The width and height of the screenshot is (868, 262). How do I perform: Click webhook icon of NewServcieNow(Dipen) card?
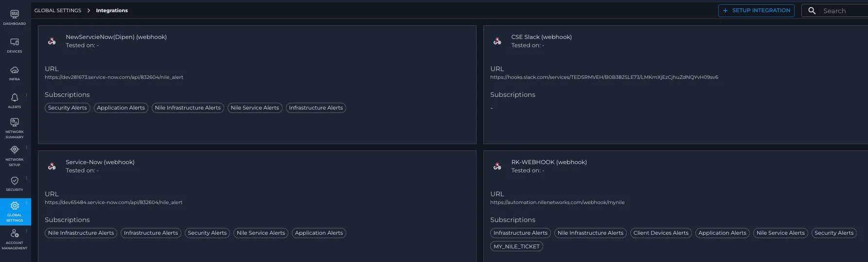(52, 41)
